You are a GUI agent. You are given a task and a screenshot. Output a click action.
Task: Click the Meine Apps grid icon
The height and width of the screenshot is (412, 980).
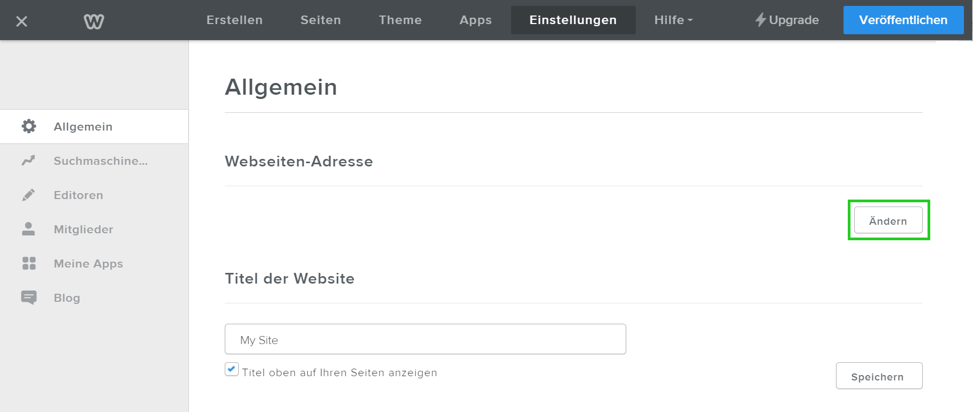tap(29, 263)
